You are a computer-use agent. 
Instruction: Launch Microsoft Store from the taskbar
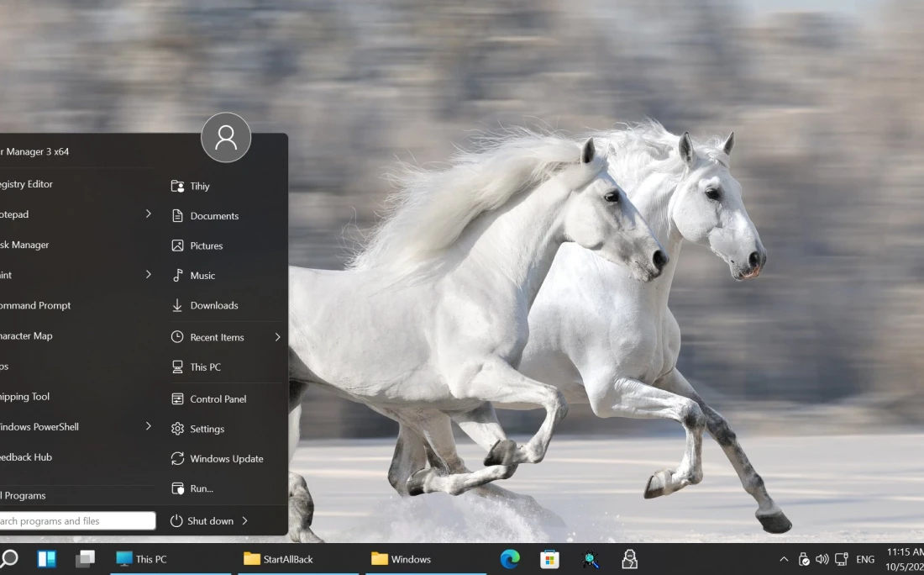point(549,559)
